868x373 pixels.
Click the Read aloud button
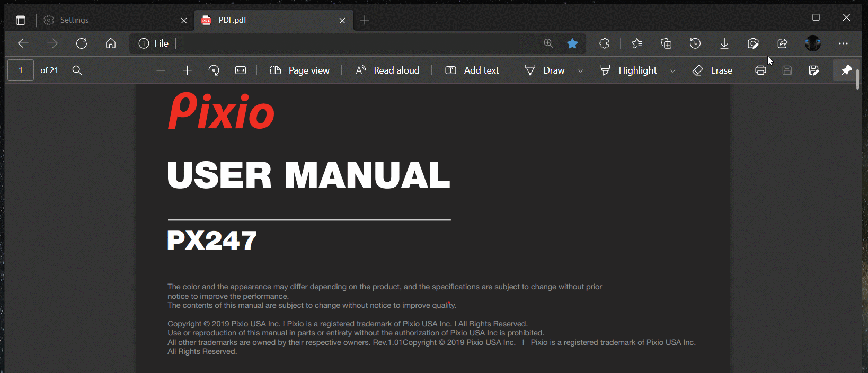pyautogui.click(x=387, y=70)
